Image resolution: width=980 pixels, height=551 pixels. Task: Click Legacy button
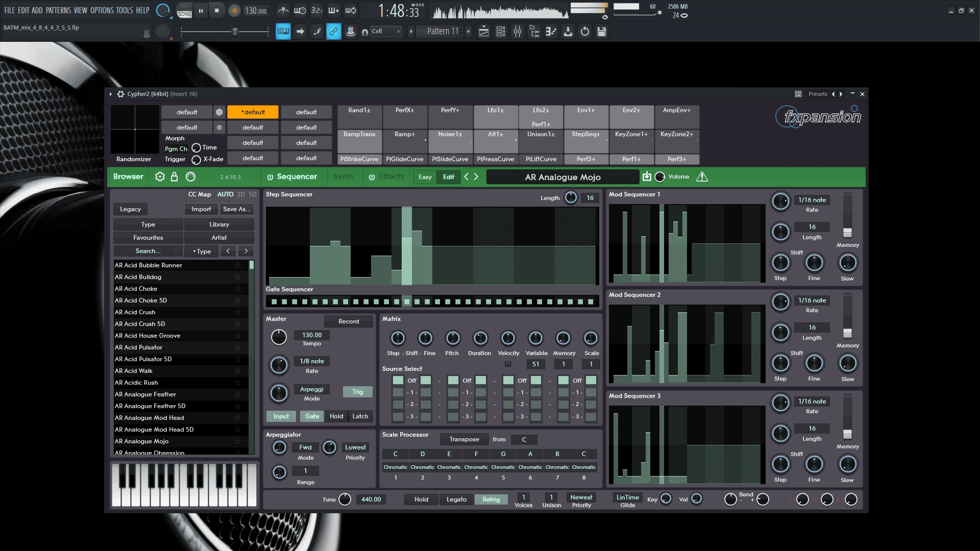(x=130, y=209)
